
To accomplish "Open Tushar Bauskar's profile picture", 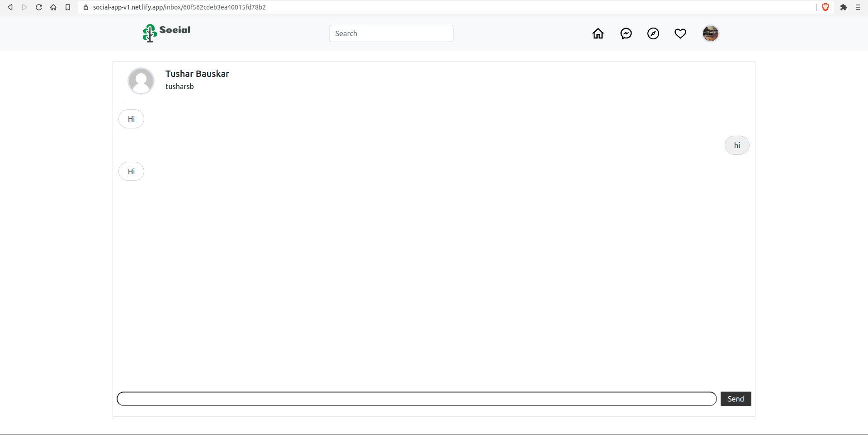I will [x=141, y=81].
